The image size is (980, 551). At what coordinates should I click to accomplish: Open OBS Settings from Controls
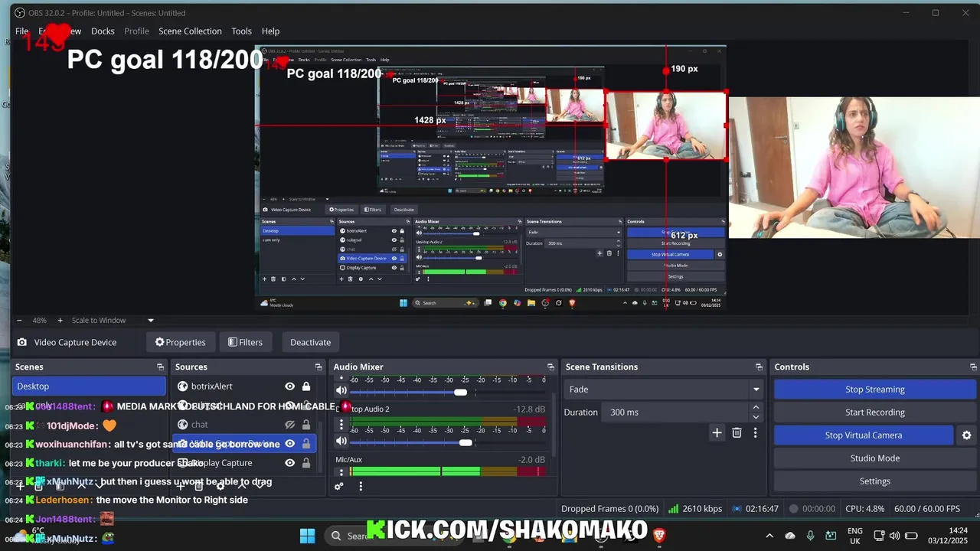coord(874,481)
